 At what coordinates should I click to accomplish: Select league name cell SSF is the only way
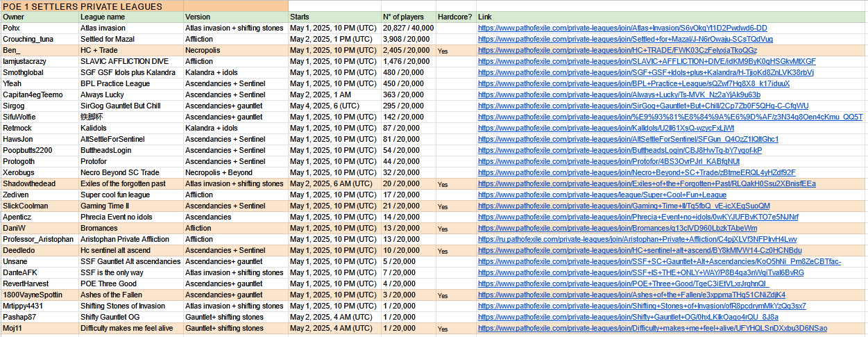pyautogui.click(x=130, y=272)
